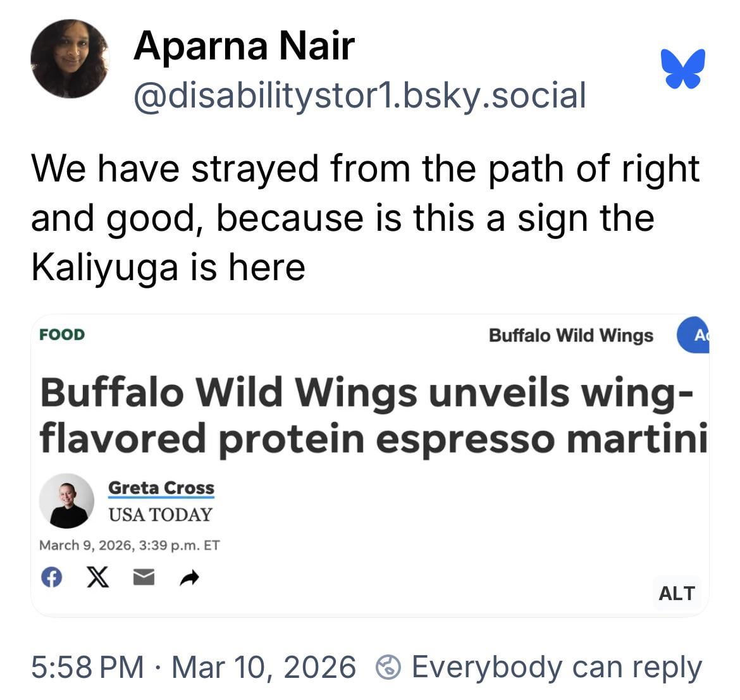The image size is (740, 700).
Task: Click the email envelope share icon
Action: coord(144,577)
